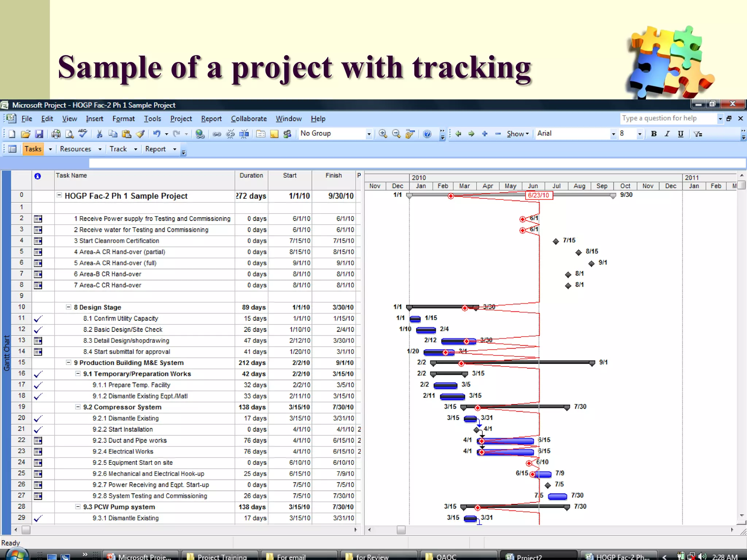The image size is (747, 560).
Task: Print using the printer icon
Action: (56, 134)
